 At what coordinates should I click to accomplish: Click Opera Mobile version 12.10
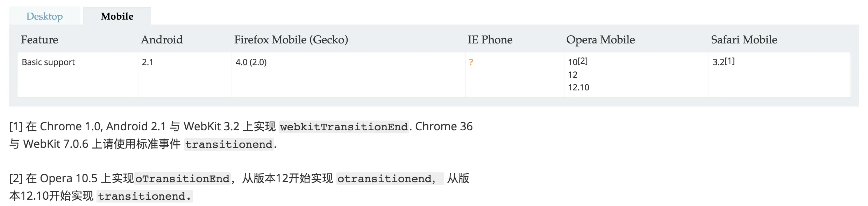578,88
